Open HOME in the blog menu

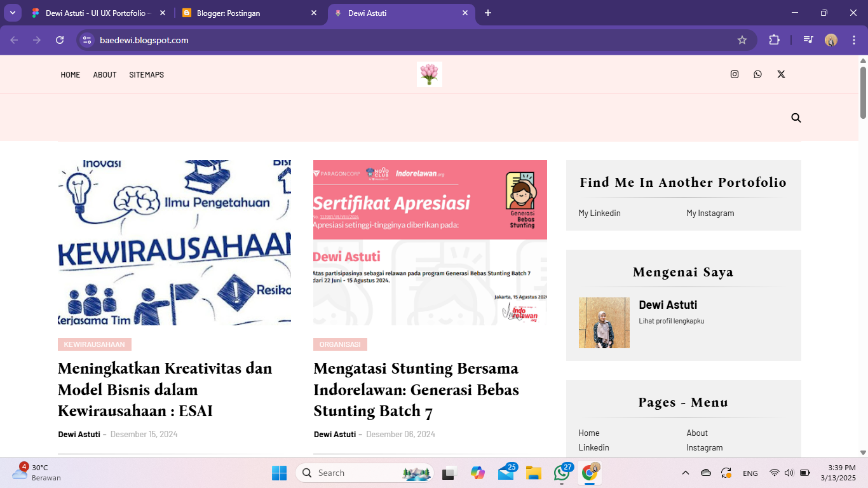click(71, 74)
